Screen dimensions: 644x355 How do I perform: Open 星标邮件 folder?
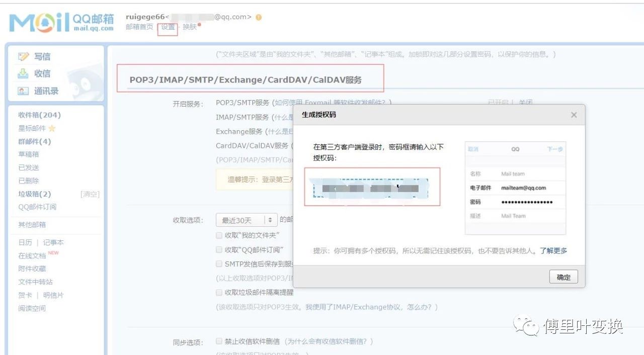pos(32,128)
